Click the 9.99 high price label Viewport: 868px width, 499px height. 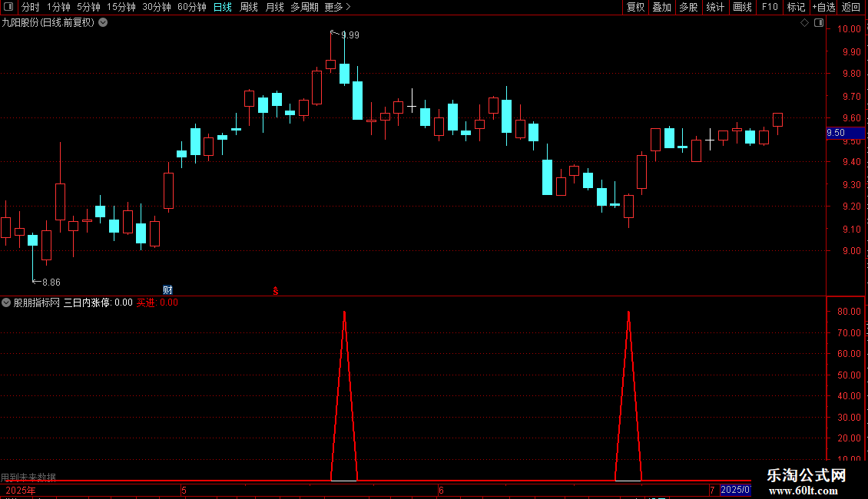[350, 35]
